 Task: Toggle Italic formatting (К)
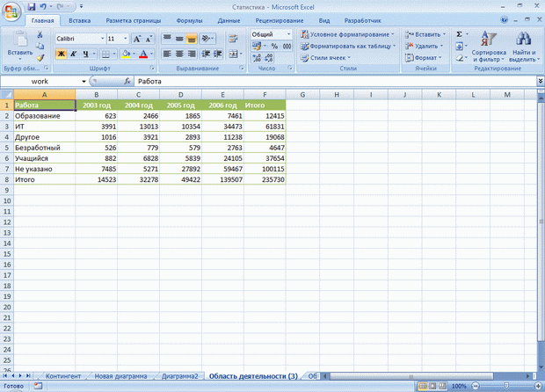pyautogui.click(x=74, y=54)
